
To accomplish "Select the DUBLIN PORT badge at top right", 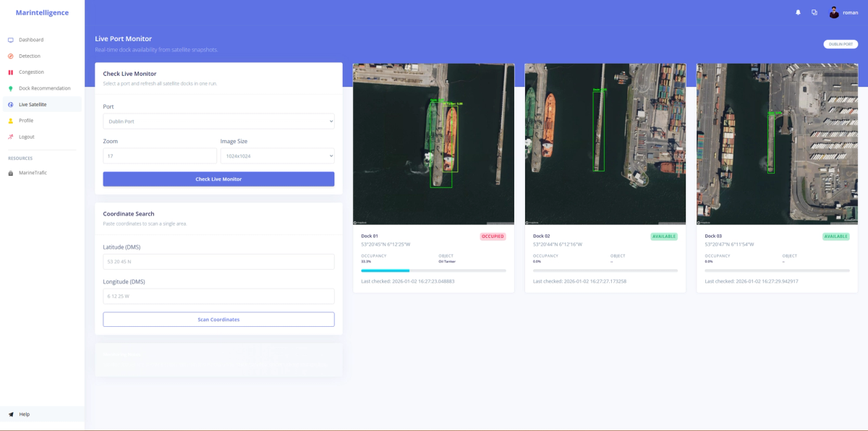I will (x=841, y=44).
